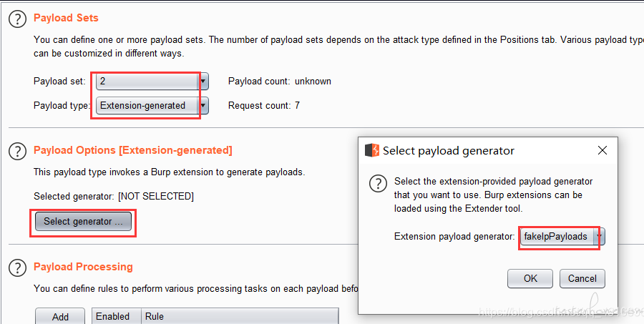This screenshot has width=644, height=324.
Task: Open help for Payload Options section
Action: 17,151
